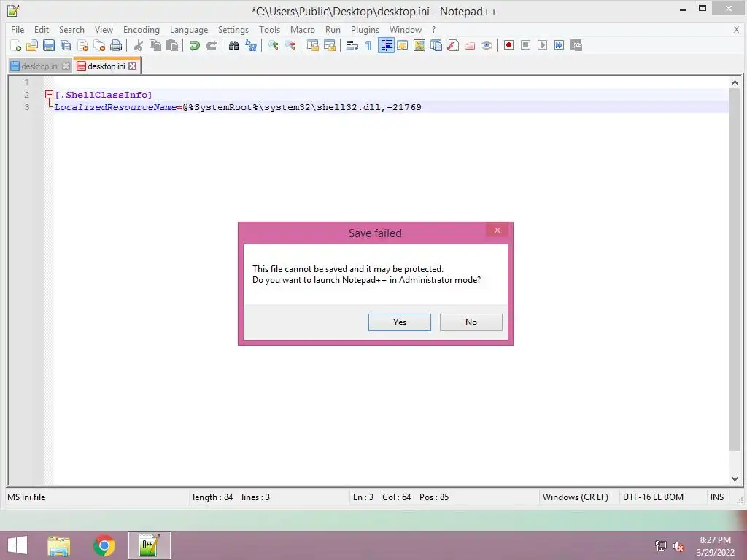Toggle INS insert mode in status bar
The image size is (747, 560).
coord(716,497)
